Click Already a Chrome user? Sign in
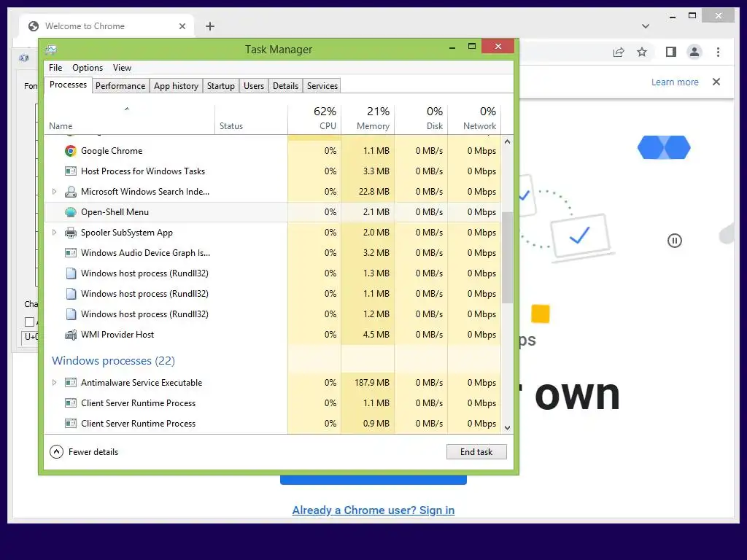747x560 pixels. pyautogui.click(x=373, y=510)
